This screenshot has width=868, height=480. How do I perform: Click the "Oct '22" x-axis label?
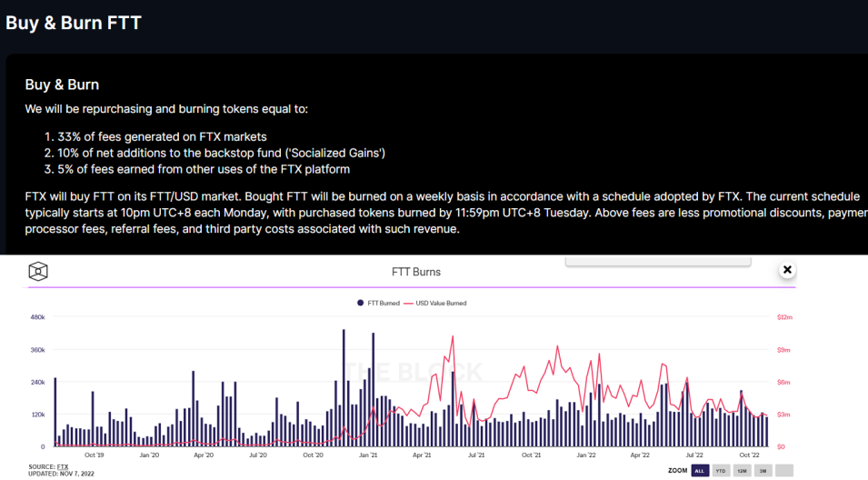[x=750, y=455]
